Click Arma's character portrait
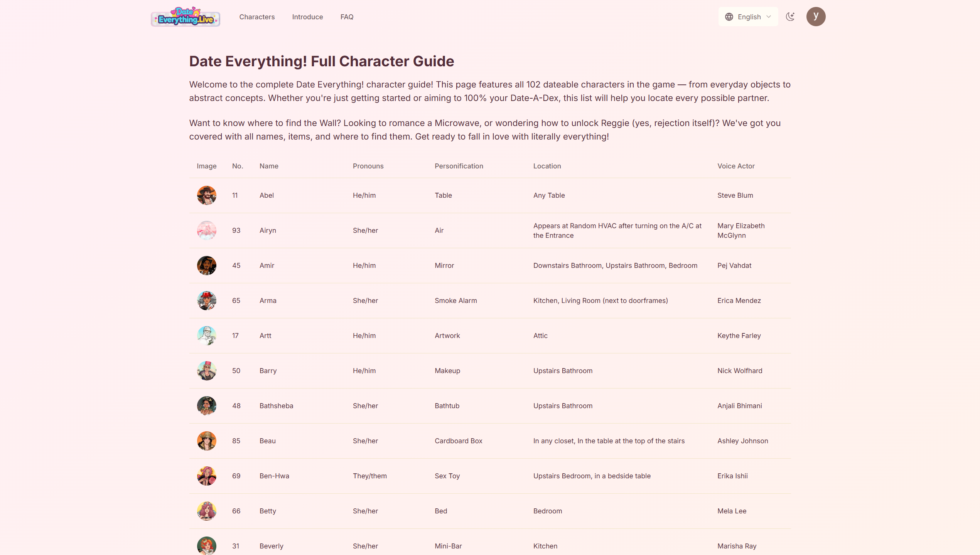 [x=207, y=301]
